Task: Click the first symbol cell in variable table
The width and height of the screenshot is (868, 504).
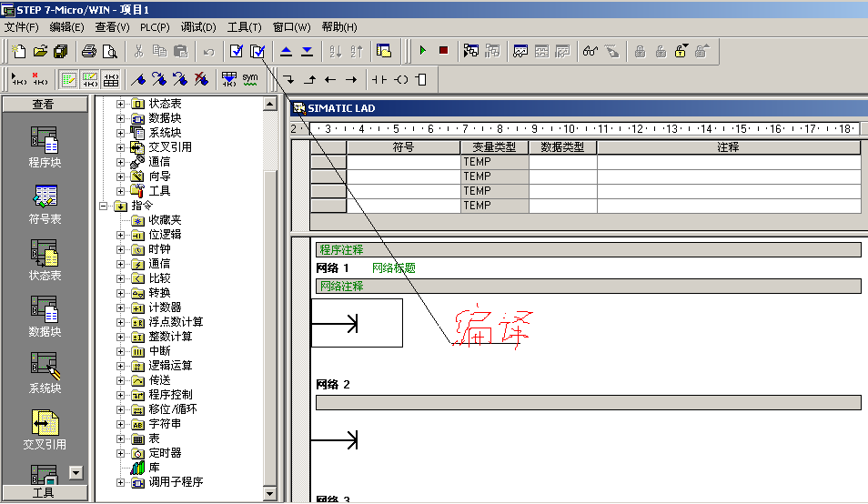Action: click(x=403, y=162)
